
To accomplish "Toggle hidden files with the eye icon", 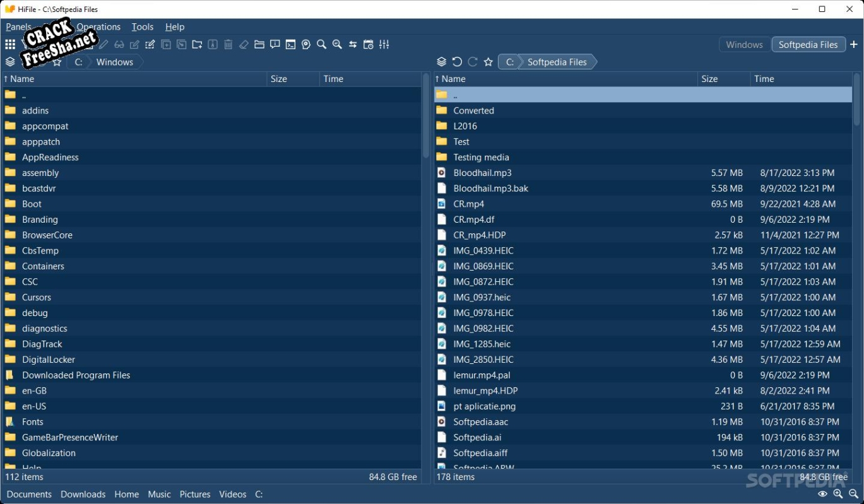I will click(823, 494).
